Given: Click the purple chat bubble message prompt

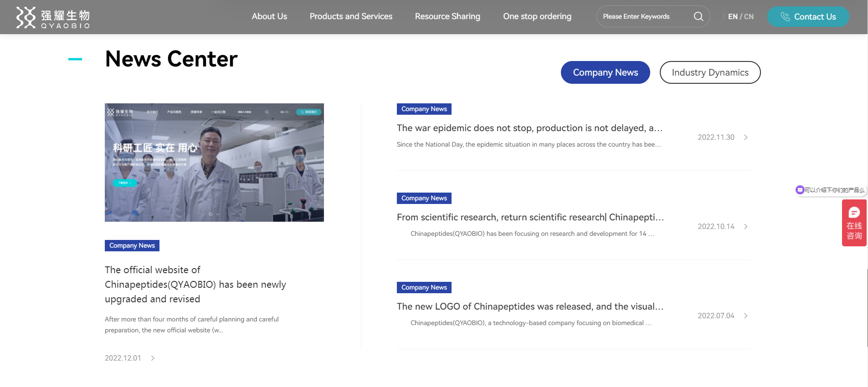Looking at the screenshot, I should 830,190.
